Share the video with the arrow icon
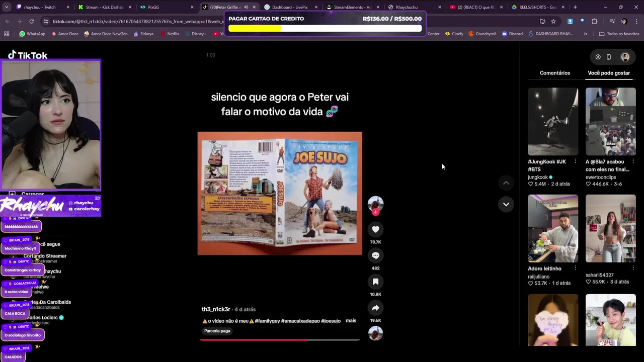644x362 pixels. pyautogui.click(x=375, y=308)
